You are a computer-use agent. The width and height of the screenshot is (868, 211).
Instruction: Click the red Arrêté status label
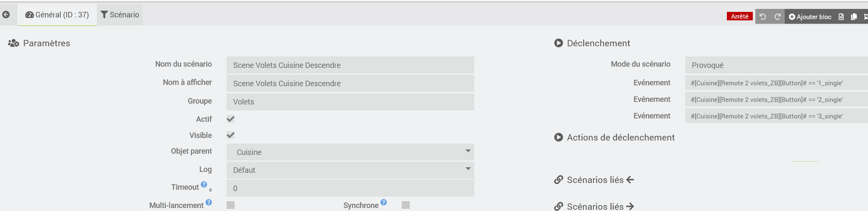tap(740, 16)
